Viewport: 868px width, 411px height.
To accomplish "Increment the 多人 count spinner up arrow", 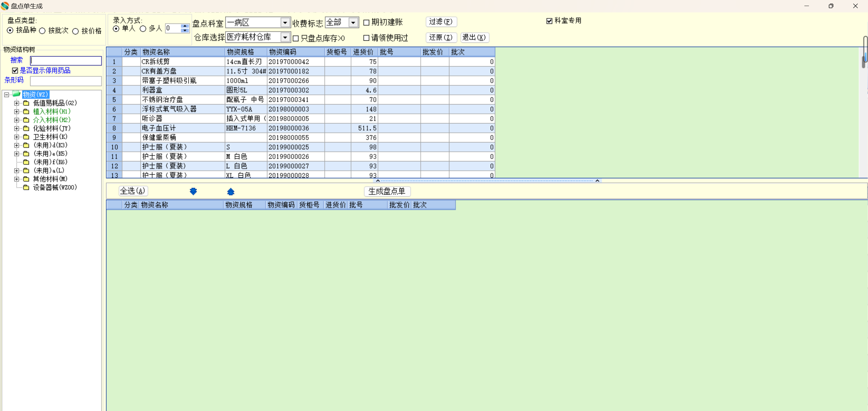I will tap(185, 26).
